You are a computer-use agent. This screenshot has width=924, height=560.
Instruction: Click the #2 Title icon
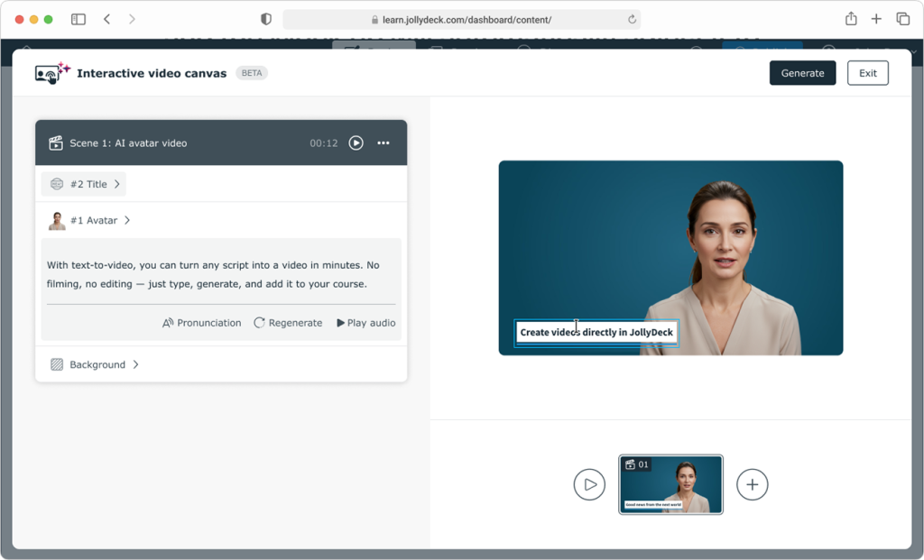point(57,184)
